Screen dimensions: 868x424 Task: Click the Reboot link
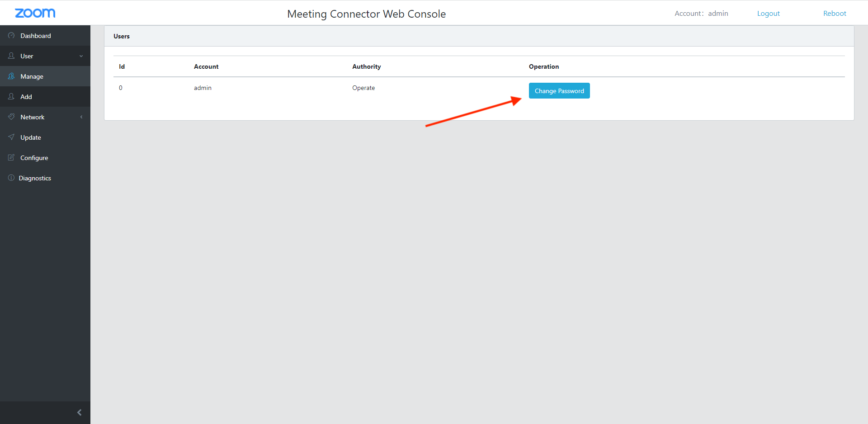(835, 14)
